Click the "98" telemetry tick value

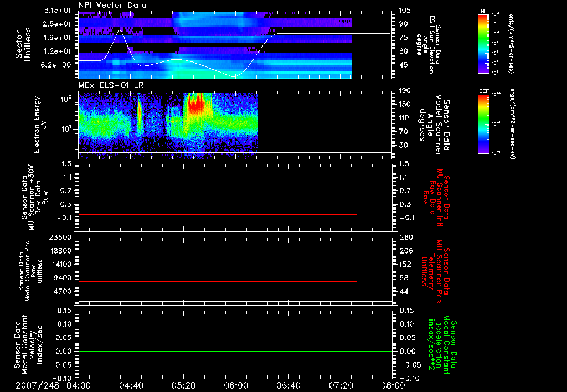[x=404, y=278]
